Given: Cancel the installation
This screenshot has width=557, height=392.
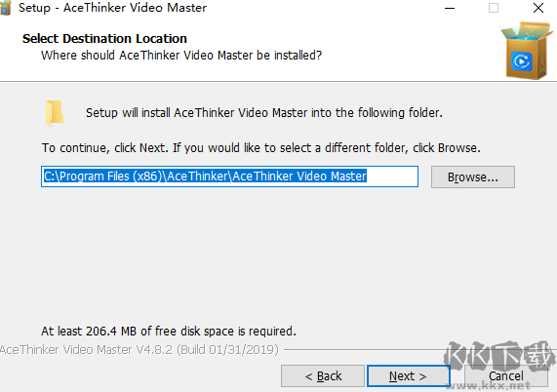Looking at the screenshot, I should 506,376.
